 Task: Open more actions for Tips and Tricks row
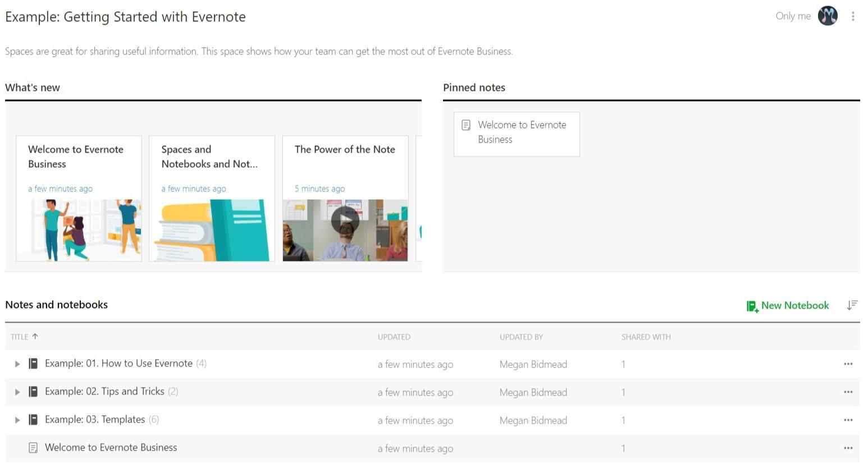pos(848,392)
